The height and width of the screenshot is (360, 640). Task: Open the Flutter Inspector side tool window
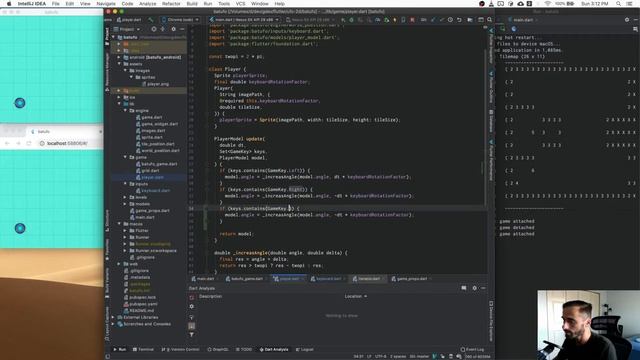pyautogui.click(x=491, y=47)
